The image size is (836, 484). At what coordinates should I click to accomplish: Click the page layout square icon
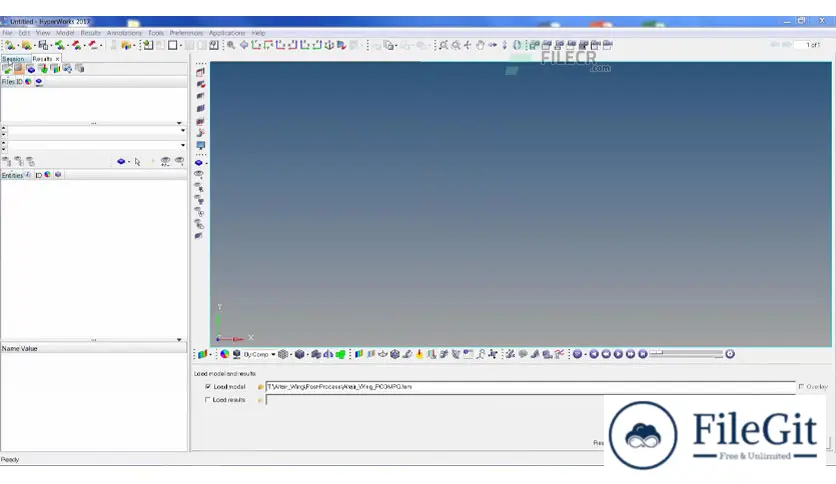pos(172,45)
